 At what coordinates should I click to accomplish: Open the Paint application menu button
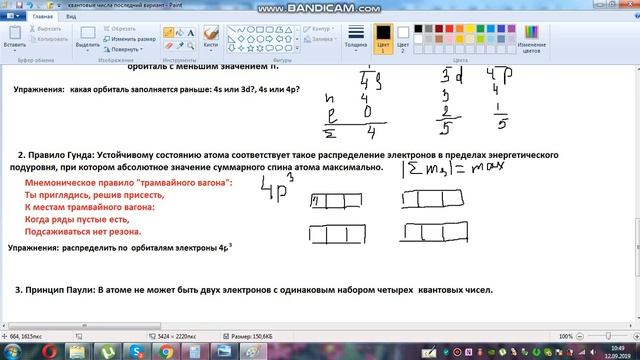pos(13,16)
